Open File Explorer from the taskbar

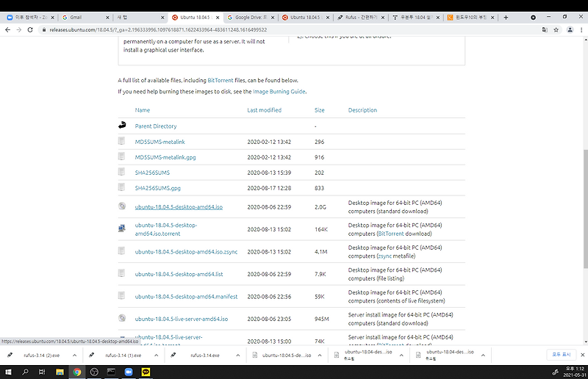[x=60, y=372]
